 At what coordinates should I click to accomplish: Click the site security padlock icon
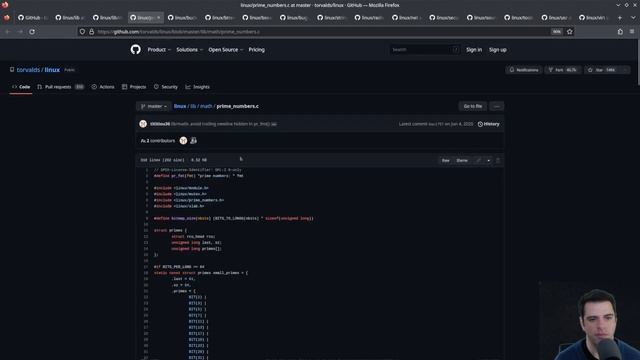point(91,31)
